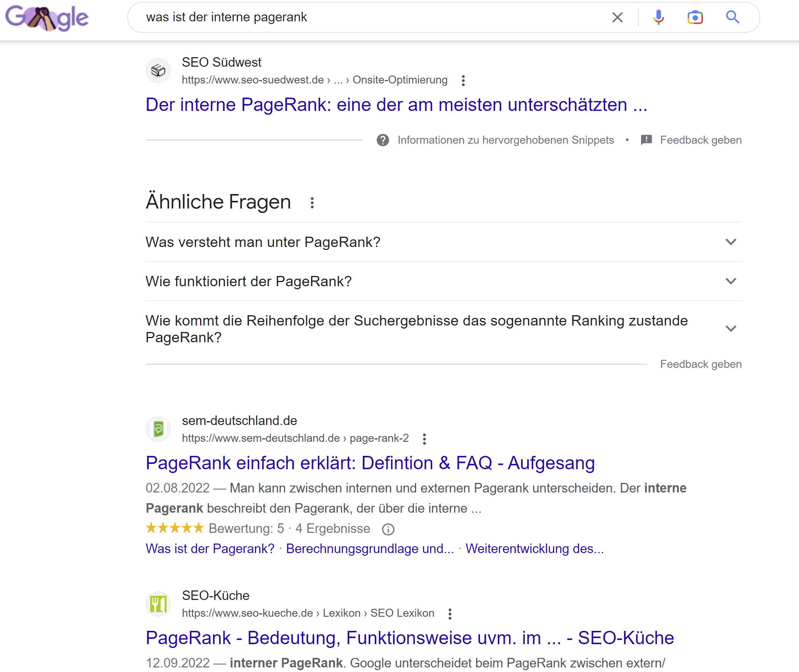Click the sem-deutschland.de site favicon
Image resolution: width=799 pixels, height=672 pixels.
[x=158, y=429]
